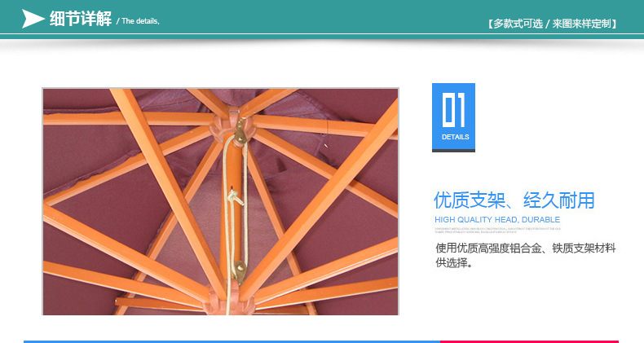Click the blue divider bar at bottom
Image resolution: width=644 pixels, height=343 pixels.
[x=232, y=341]
